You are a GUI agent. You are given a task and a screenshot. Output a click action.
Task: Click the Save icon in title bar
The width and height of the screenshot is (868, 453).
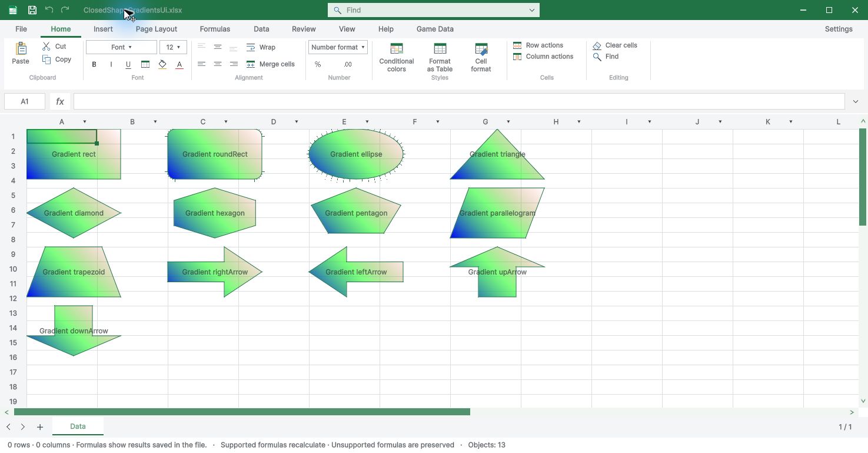point(32,10)
